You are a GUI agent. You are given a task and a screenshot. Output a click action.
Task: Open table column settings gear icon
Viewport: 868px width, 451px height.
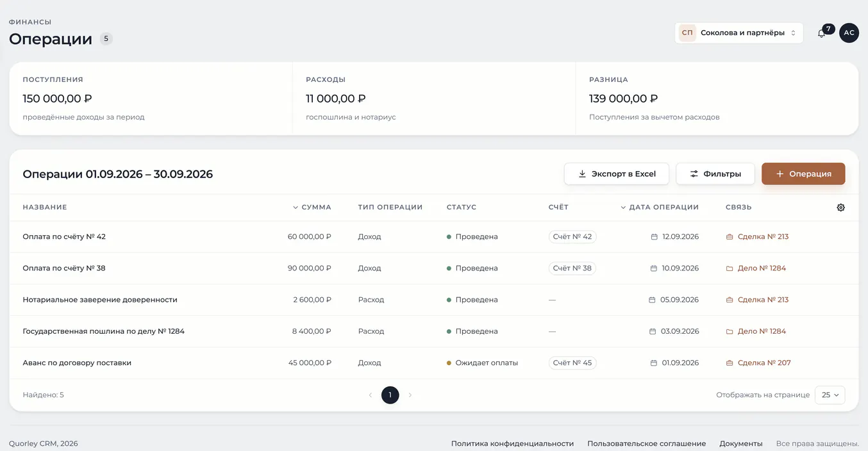click(840, 208)
